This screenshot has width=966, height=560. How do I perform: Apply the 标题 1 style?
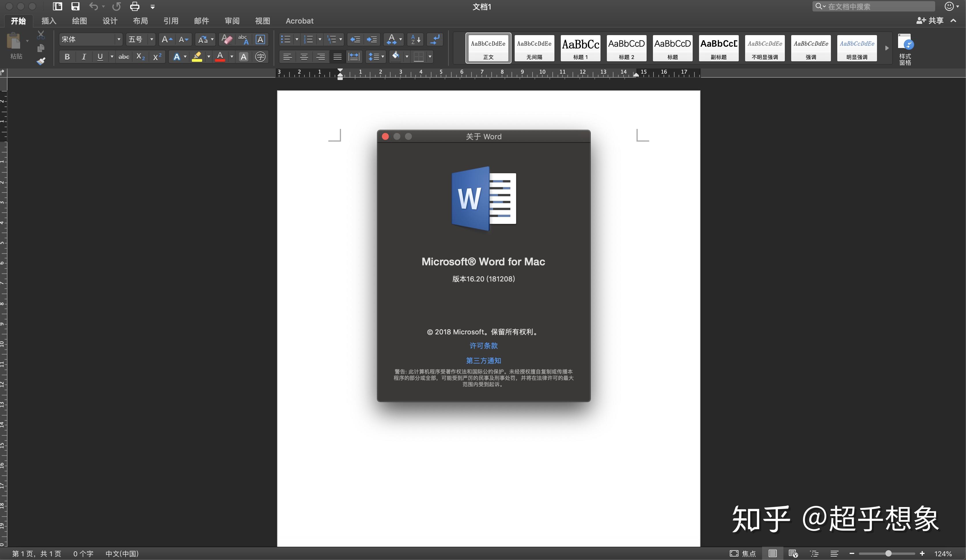pyautogui.click(x=580, y=48)
